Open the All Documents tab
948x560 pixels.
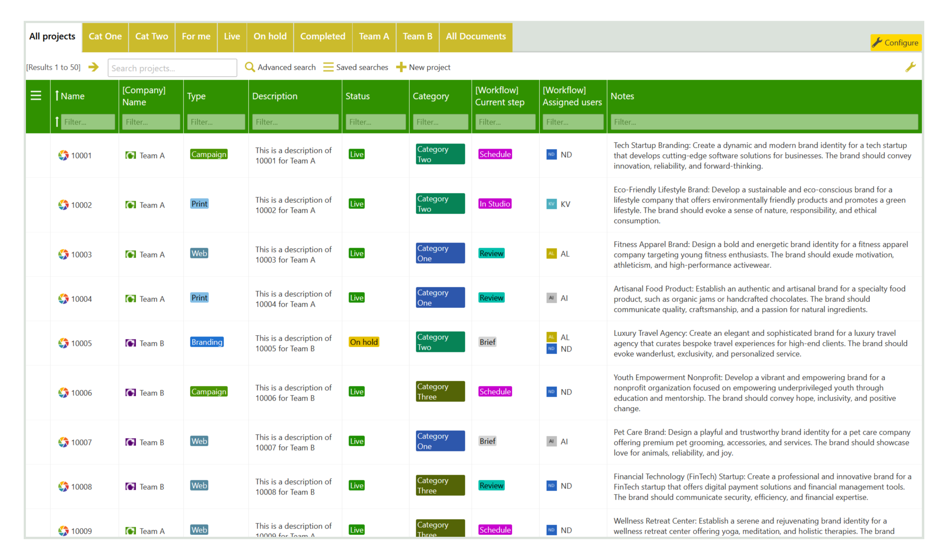click(475, 37)
